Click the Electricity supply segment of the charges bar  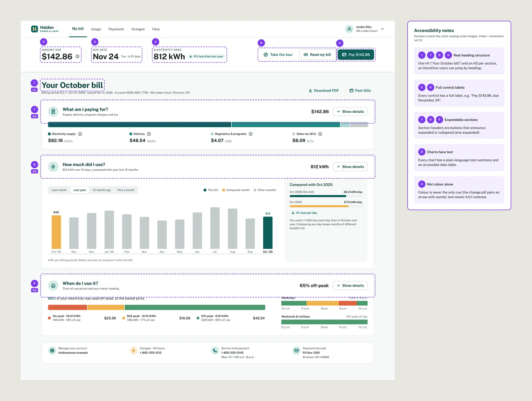(x=140, y=125)
